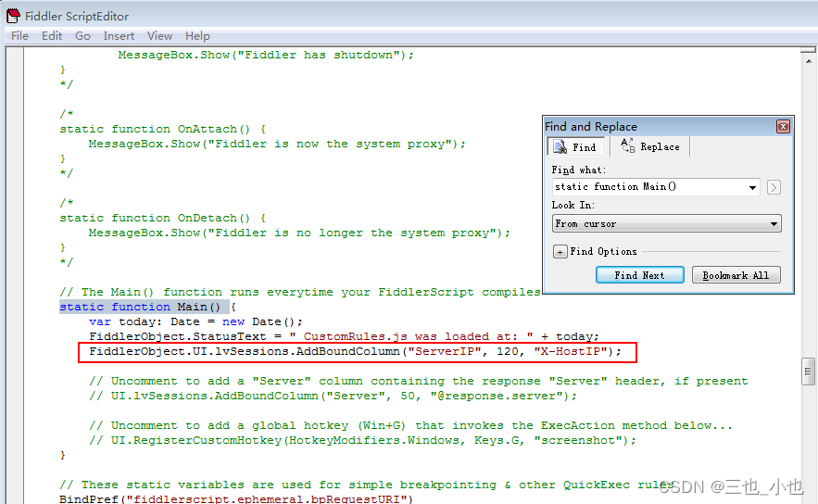Screen dimensions: 818x504
Task: Click the UI.RegisterCustomHotkey comment line
Action: [362, 440]
